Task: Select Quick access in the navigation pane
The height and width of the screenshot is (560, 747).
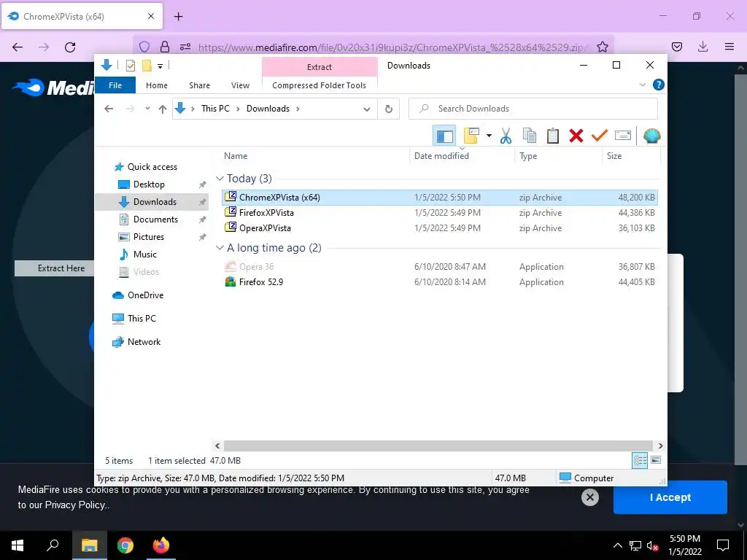Action: click(152, 167)
